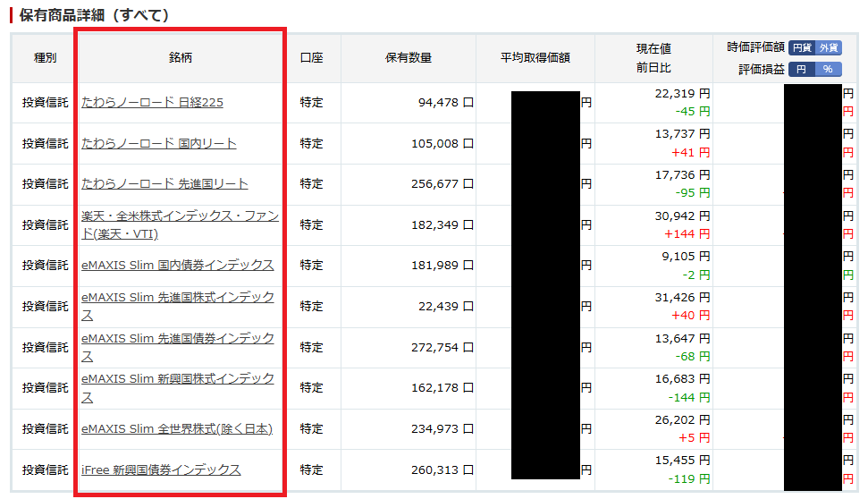Open iFree 新興国債券インデックス link
Screen dimensions: 868x499
(x=161, y=469)
